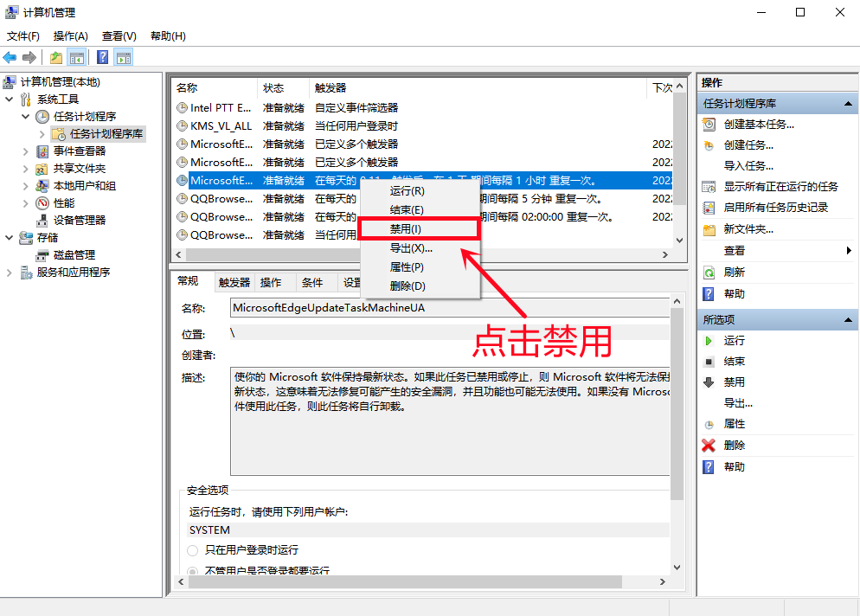Select the 共享文件夹 icon in the tree
Viewport: 860px width, 616px height.
[42, 169]
